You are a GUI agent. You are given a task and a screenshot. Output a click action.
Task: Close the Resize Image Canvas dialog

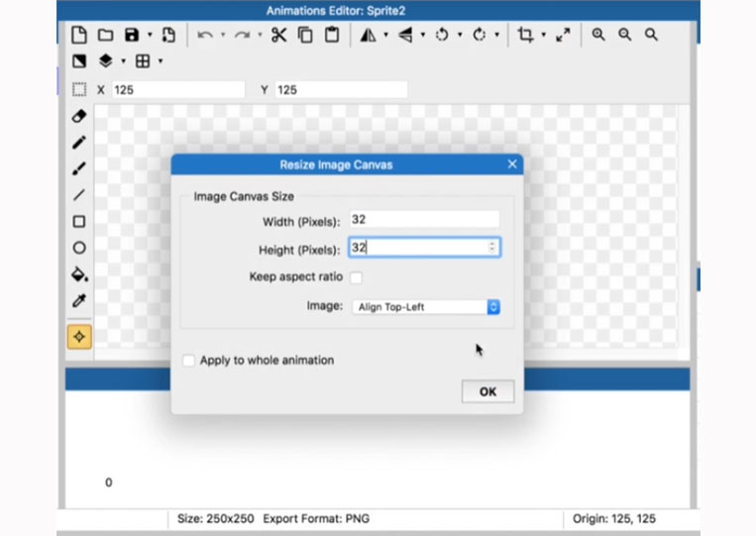pos(512,164)
